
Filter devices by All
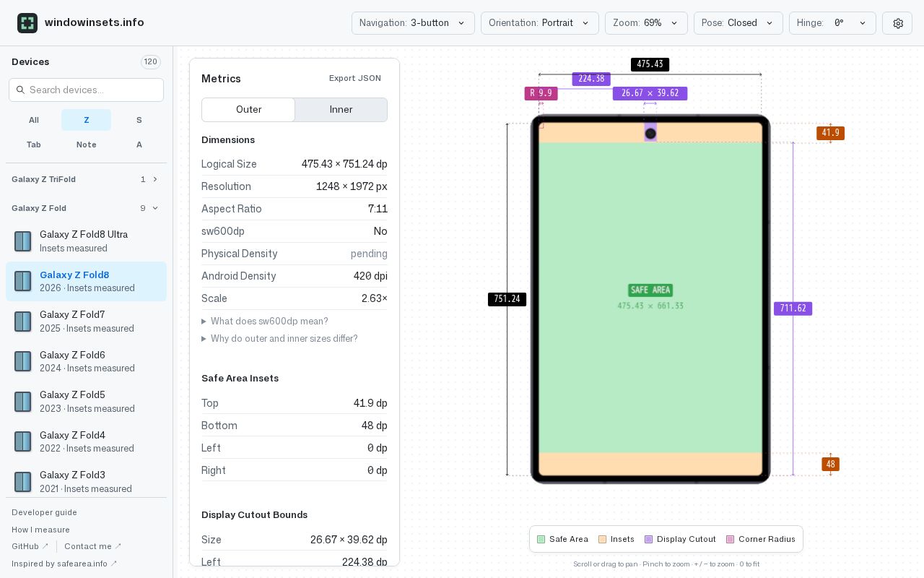pyautogui.click(x=34, y=120)
